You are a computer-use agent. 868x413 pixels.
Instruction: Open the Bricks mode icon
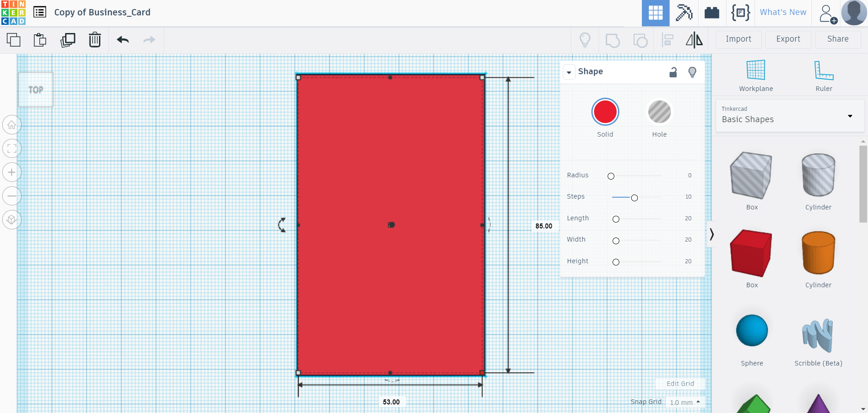712,13
